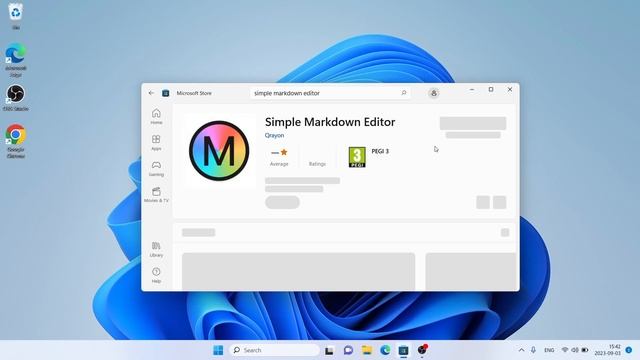Open the notification badge in taskbar corner
The height and width of the screenshot is (360, 640).
[629, 350]
